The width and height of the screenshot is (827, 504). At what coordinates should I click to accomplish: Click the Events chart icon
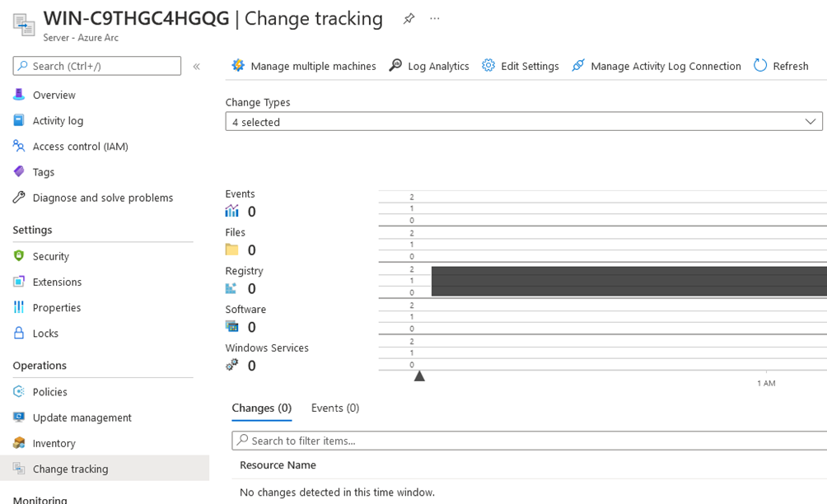pyautogui.click(x=232, y=212)
